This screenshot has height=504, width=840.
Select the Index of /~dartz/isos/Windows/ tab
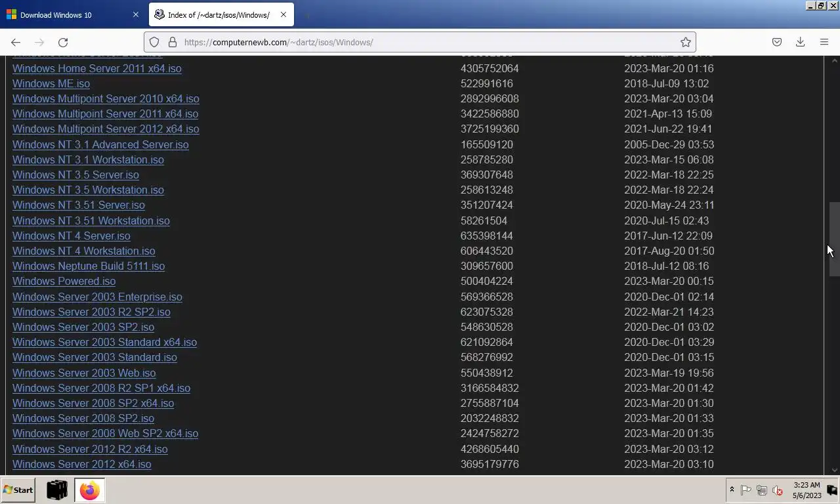(222, 14)
